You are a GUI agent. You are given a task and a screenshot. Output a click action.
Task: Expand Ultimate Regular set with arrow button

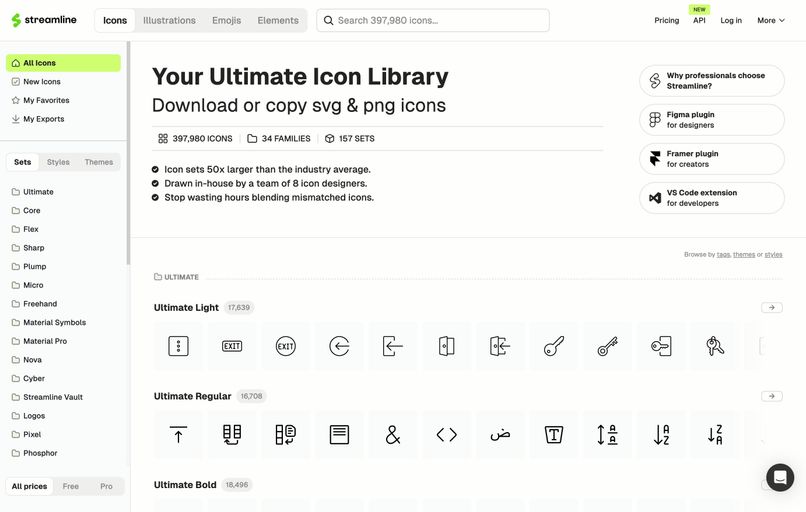point(771,396)
